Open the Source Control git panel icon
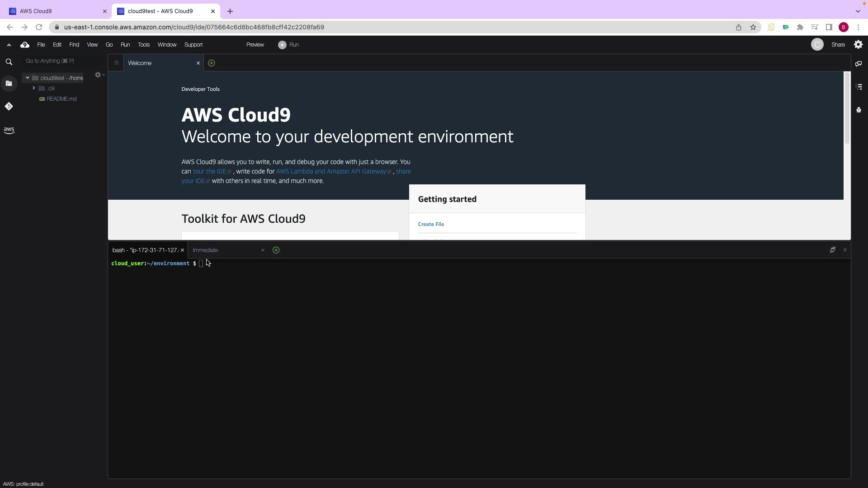 point(9,107)
